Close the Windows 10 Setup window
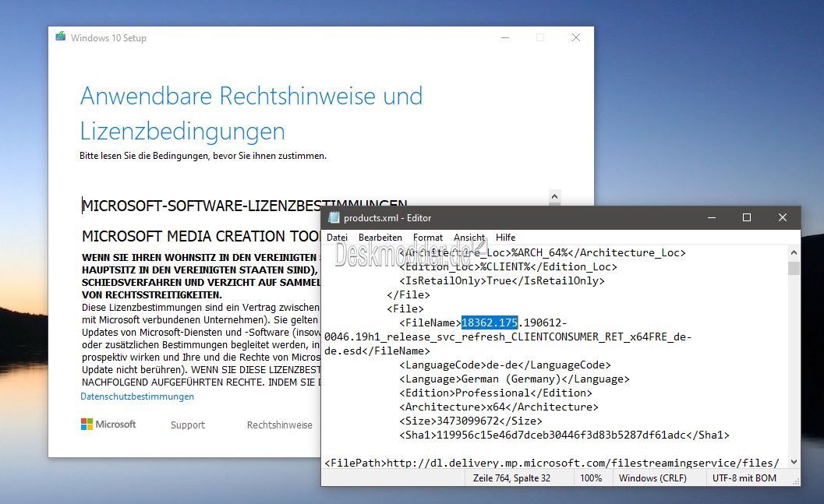 click(x=576, y=37)
